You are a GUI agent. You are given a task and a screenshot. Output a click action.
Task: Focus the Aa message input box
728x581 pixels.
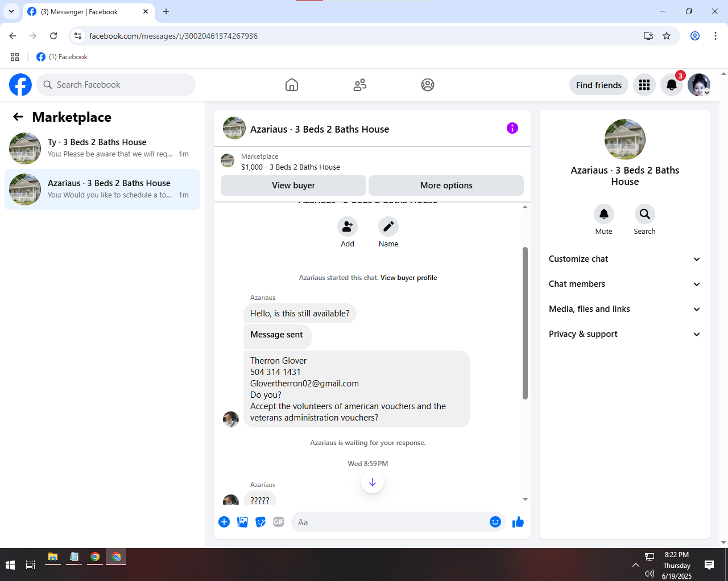point(398,522)
